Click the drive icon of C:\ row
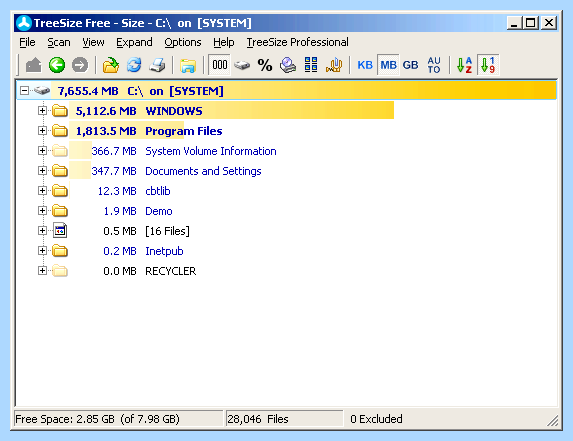 (42, 90)
